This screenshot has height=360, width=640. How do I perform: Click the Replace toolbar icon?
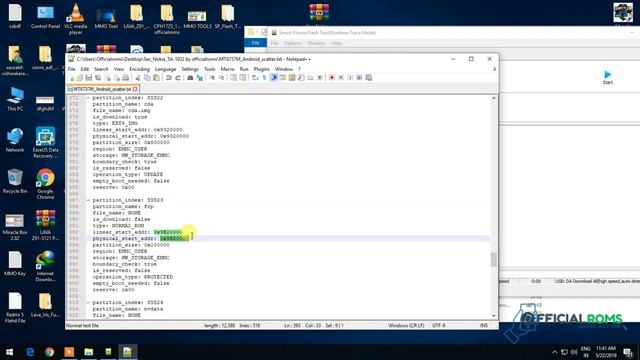(200, 78)
